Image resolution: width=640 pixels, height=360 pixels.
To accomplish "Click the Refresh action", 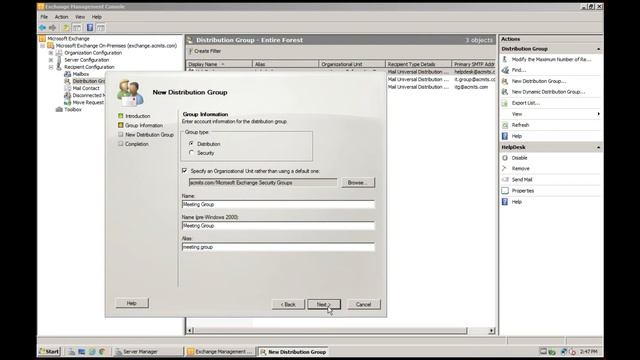I will click(x=520, y=125).
